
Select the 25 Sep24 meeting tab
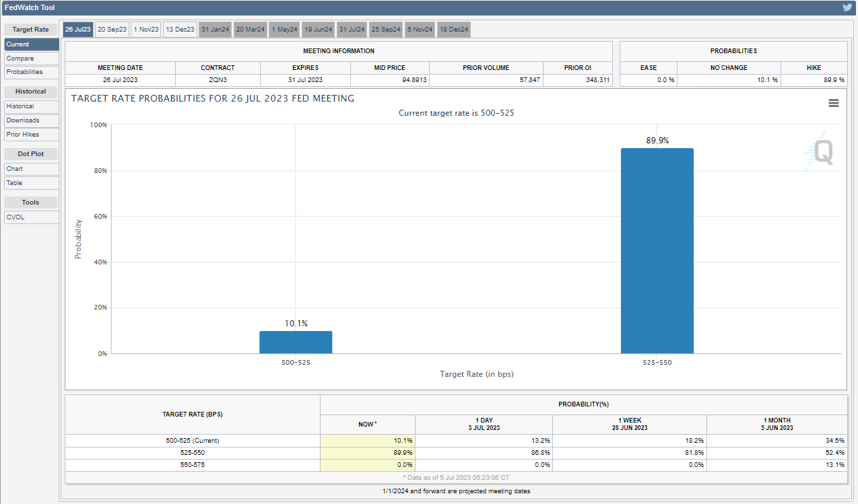coord(386,30)
